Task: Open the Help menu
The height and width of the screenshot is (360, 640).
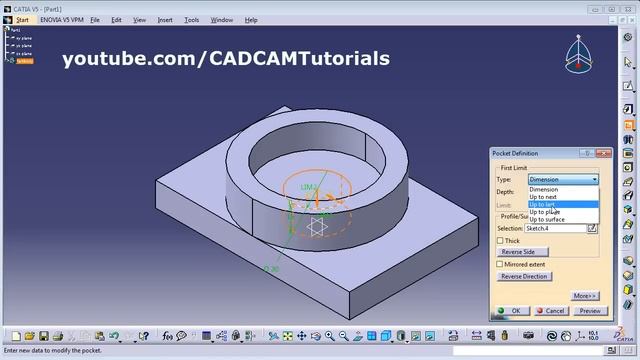Action: (251, 20)
